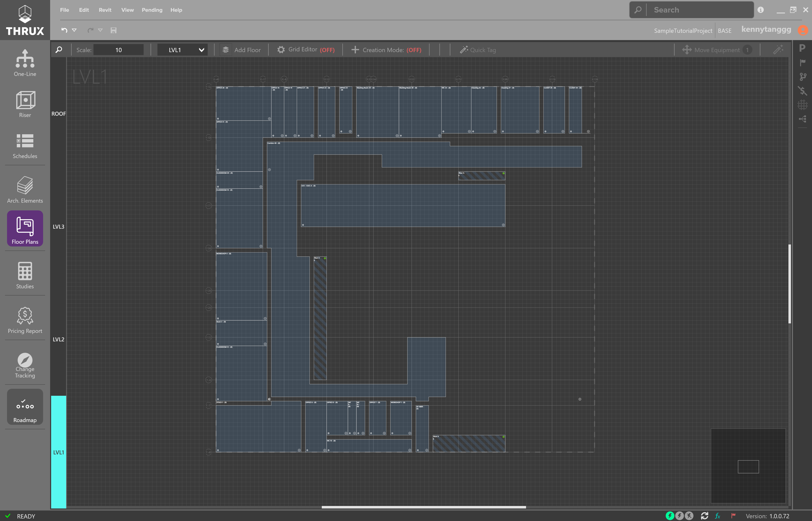Click the minimap viewport thumbnail
The image size is (812, 521).
(x=748, y=467)
